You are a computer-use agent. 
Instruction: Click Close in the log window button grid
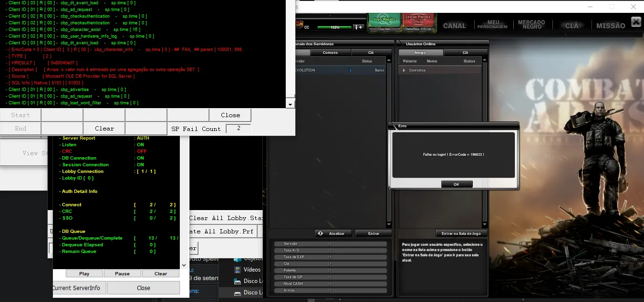(x=230, y=115)
